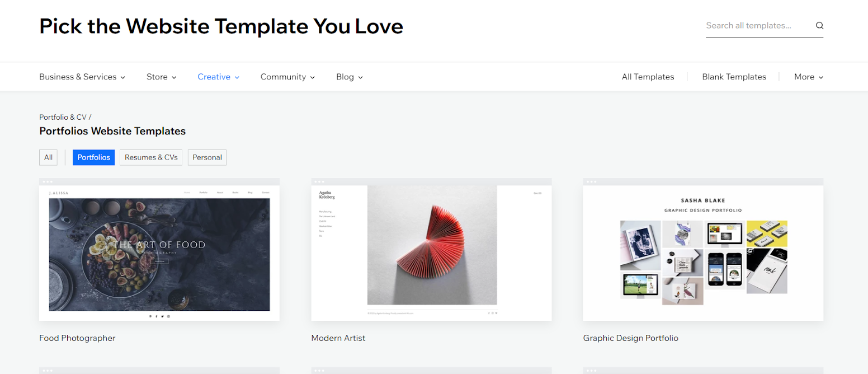868x374 pixels.
Task: Open the More dropdown
Action: (808, 77)
